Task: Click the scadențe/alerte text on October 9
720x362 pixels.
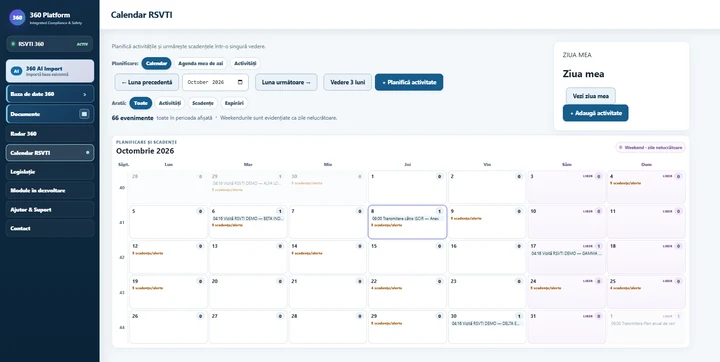Action: coord(466,219)
